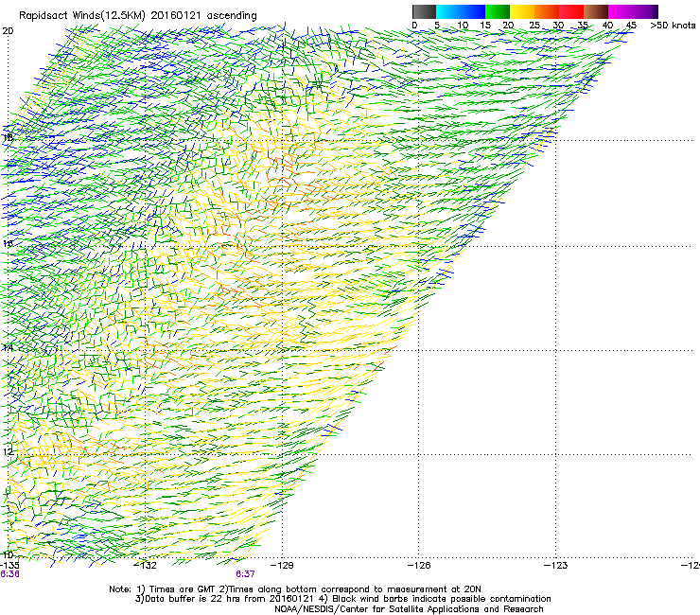Screen dimensions: 700x615
Task: Click the purple 6:38 time label
Action: 9,574
